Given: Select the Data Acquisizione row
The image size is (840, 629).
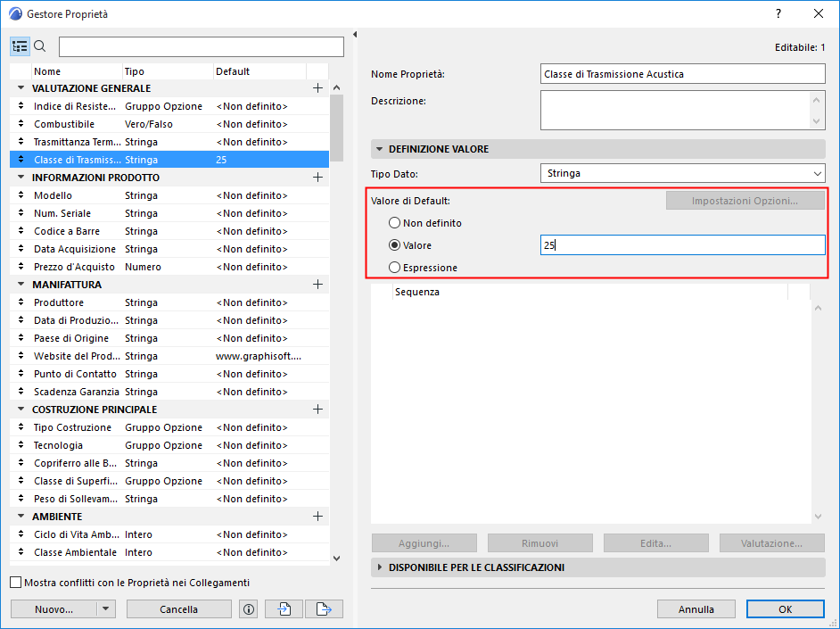Looking at the screenshot, I should 169,249.
